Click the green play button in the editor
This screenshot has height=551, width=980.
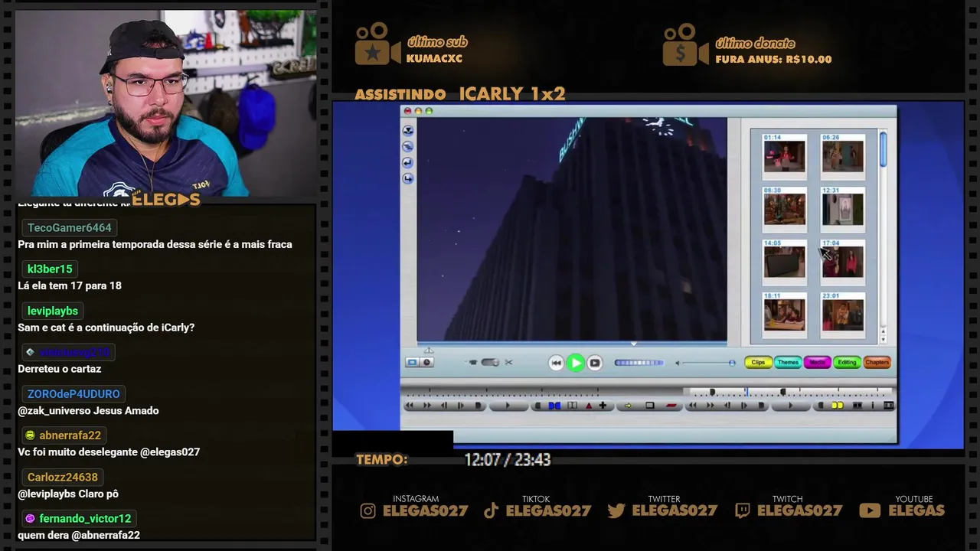tap(576, 363)
